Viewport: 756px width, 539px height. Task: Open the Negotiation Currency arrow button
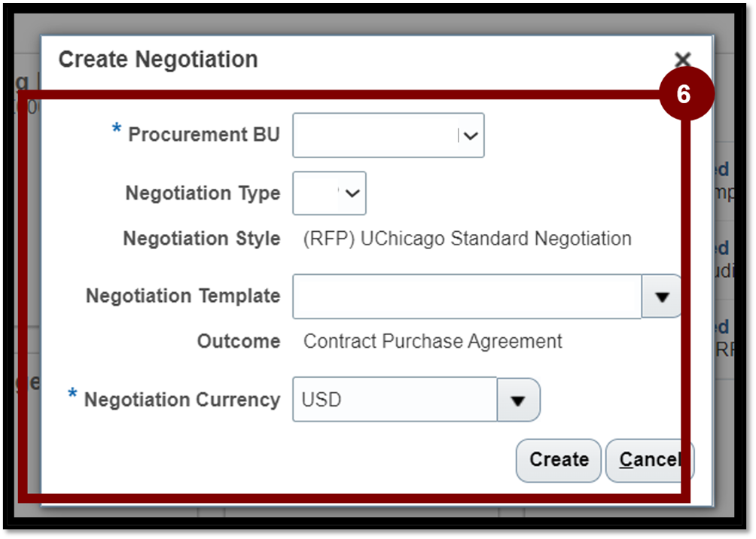coord(518,400)
